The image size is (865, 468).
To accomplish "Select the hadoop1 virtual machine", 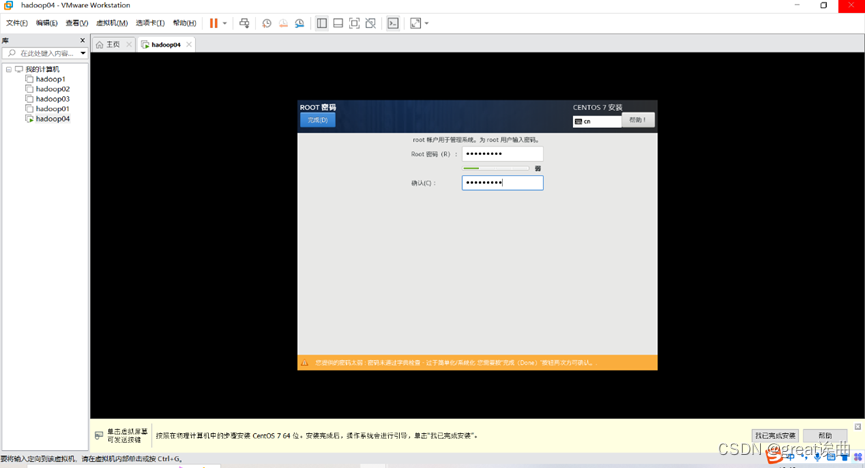I will [x=50, y=79].
